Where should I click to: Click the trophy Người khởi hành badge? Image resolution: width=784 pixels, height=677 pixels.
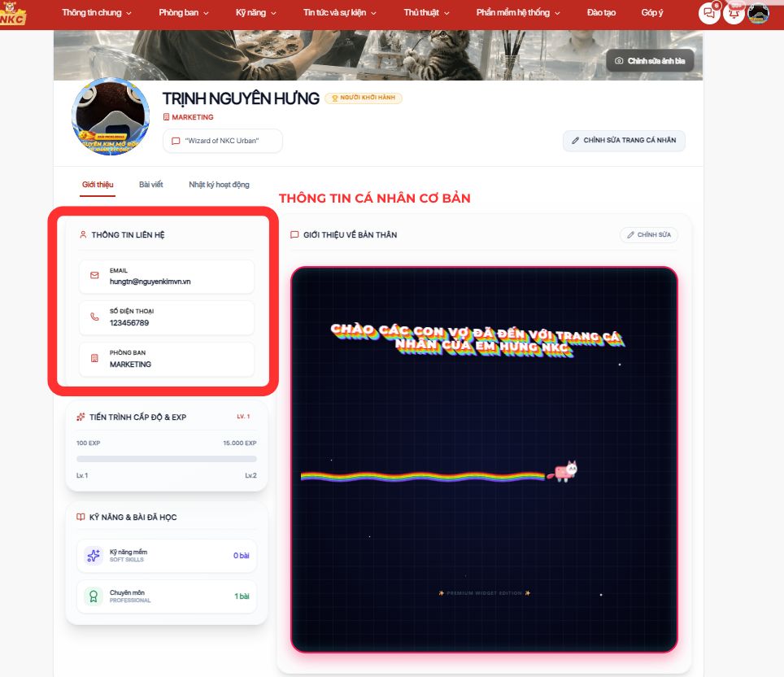tap(364, 98)
